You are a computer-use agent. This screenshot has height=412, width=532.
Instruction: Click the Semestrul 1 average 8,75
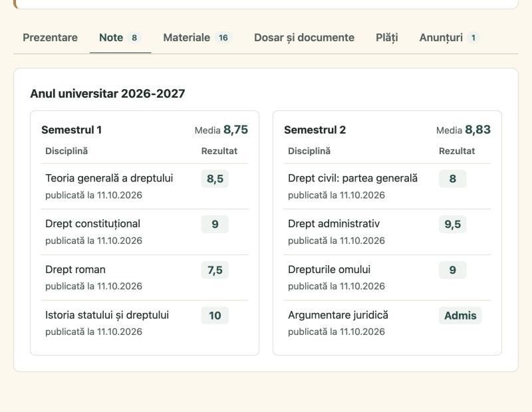(x=235, y=130)
